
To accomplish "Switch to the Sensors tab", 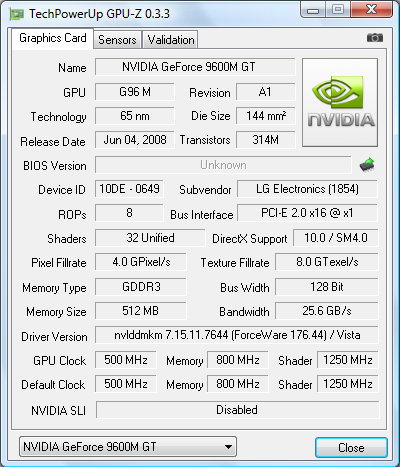I will (x=117, y=40).
